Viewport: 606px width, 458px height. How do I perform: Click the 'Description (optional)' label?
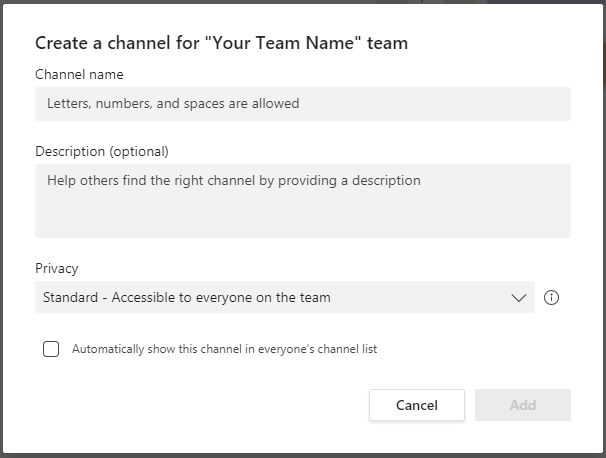[x=102, y=152]
